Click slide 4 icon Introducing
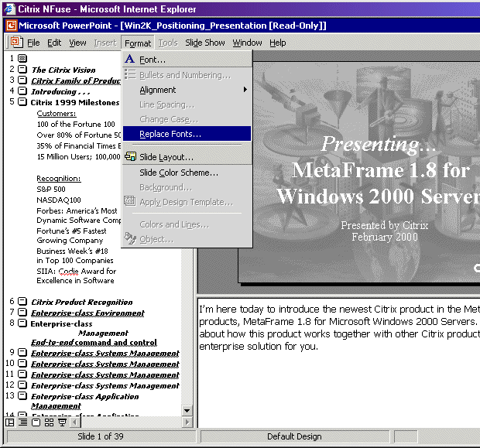This screenshot has width=480, height=448. tap(22, 91)
